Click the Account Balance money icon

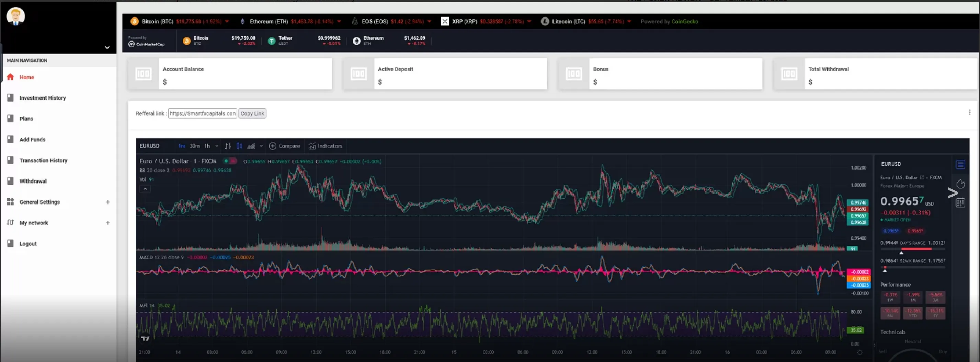click(144, 74)
